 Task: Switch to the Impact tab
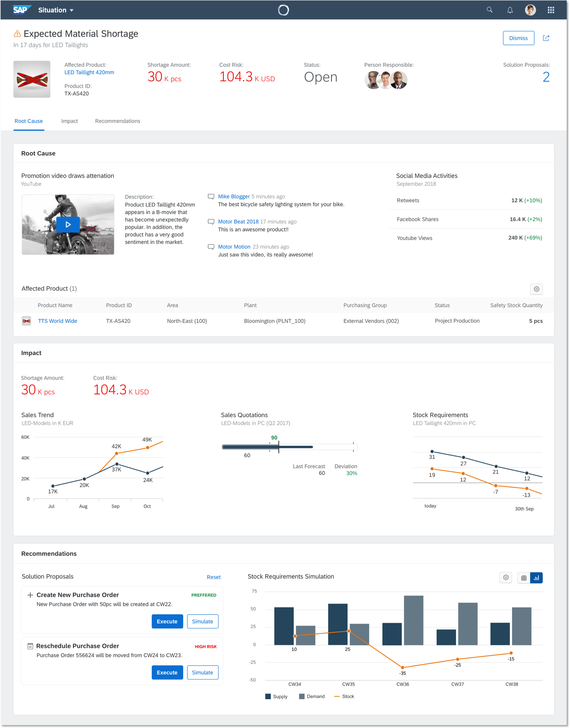pyautogui.click(x=69, y=121)
